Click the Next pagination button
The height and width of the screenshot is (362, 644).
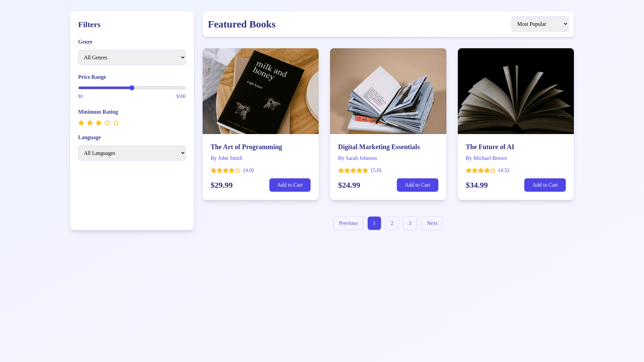click(432, 223)
